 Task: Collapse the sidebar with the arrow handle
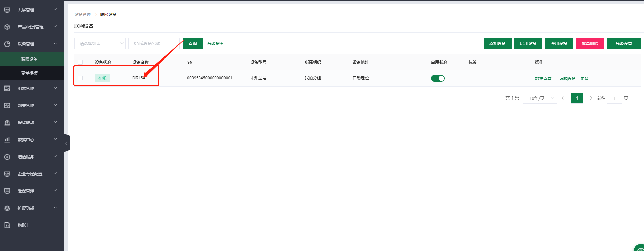click(x=67, y=143)
